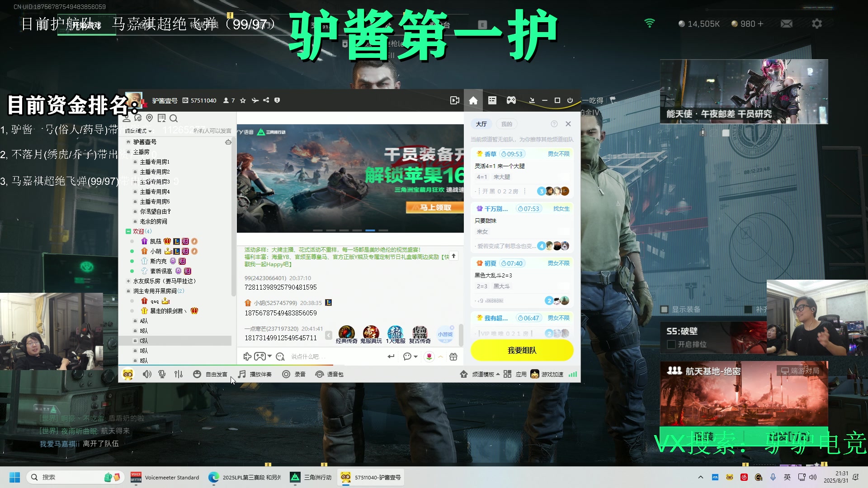Click the robot icon next to 驴酱壹号
Image resolution: width=868 pixels, height=488 pixels.
click(x=228, y=142)
